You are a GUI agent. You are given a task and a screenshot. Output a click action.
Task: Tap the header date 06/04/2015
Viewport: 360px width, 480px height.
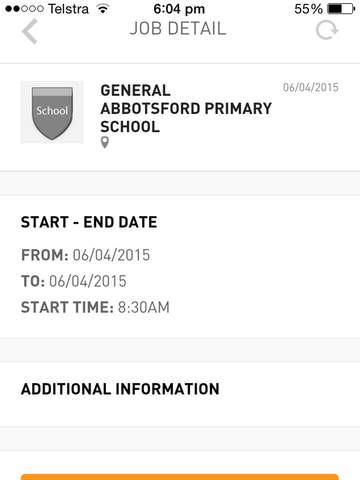pyautogui.click(x=311, y=87)
